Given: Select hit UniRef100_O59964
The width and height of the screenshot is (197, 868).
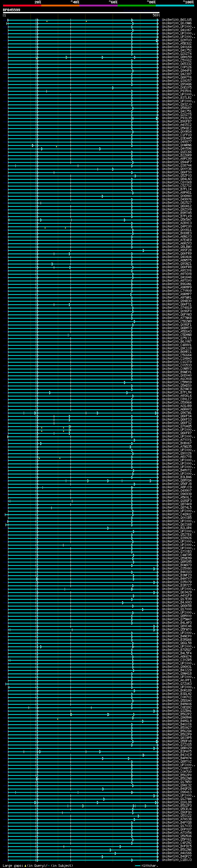Looking at the screenshot, I should [177, 402].
